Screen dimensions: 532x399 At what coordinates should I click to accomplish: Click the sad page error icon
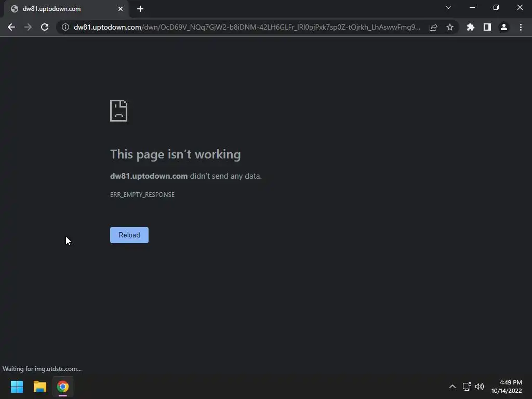click(119, 111)
